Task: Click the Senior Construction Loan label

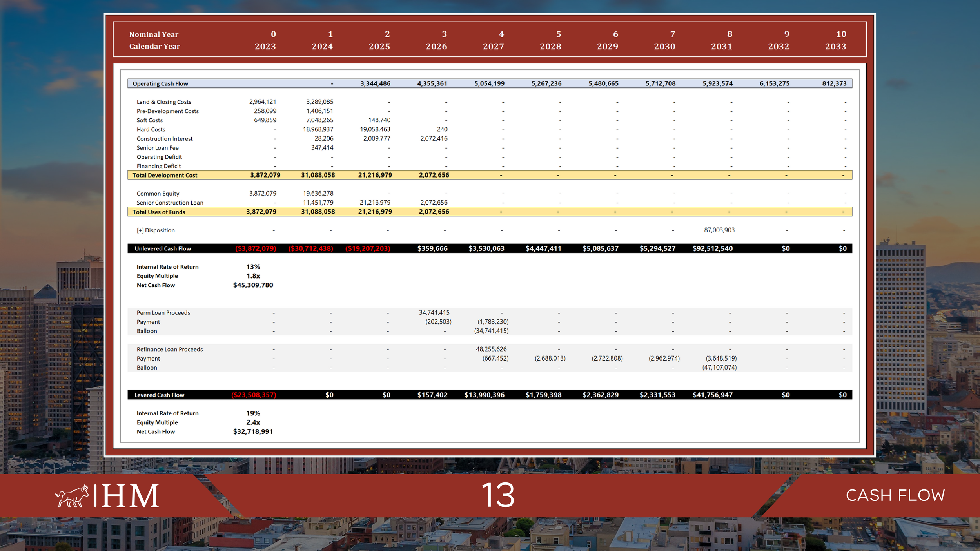Action: (170, 203)
